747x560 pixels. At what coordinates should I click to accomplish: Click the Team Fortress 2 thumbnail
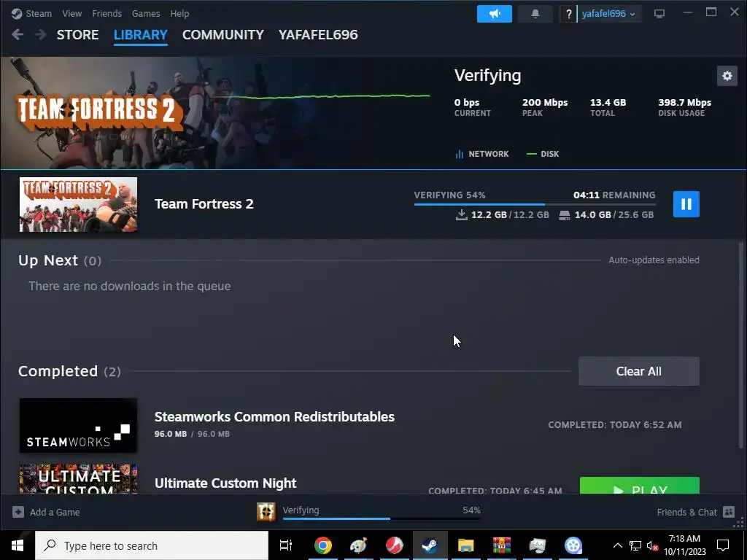coord(78,204)
